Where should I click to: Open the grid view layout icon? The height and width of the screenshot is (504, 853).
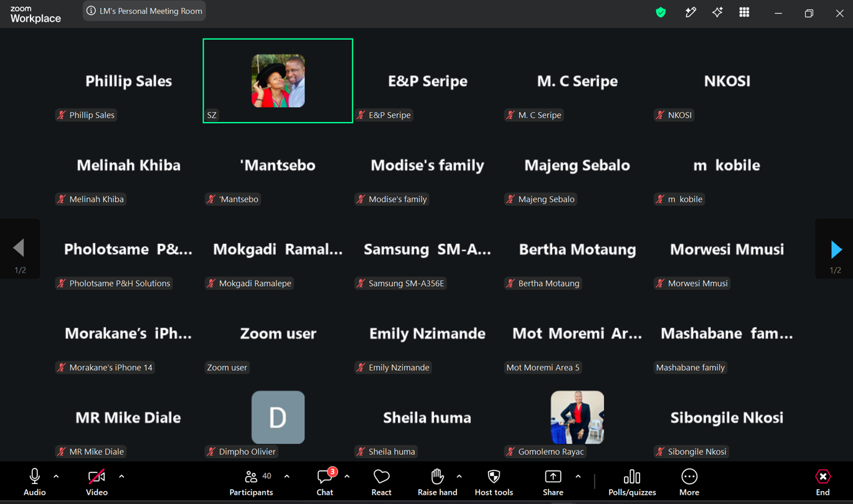[744, 12]
